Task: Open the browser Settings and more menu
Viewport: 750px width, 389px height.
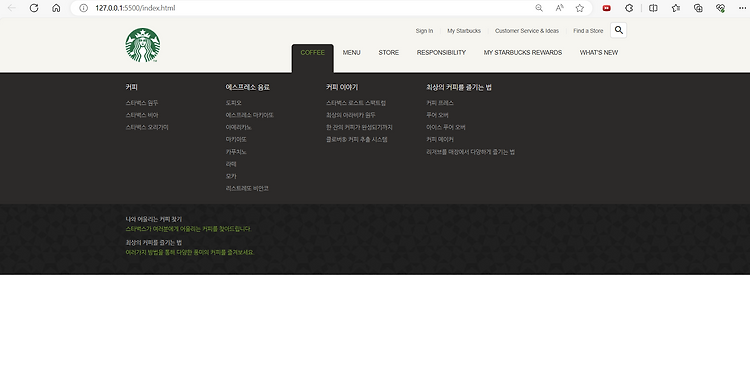Action: (x=742, y=8)
